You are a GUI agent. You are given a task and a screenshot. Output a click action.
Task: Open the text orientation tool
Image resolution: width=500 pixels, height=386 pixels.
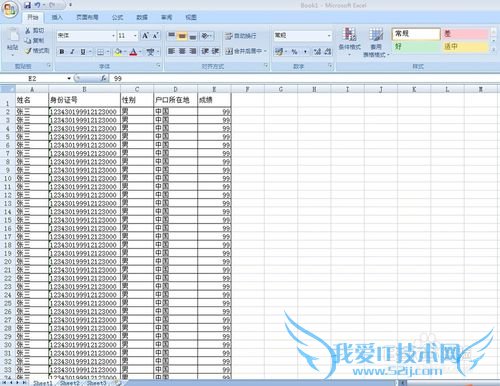(x=206, y=36)
